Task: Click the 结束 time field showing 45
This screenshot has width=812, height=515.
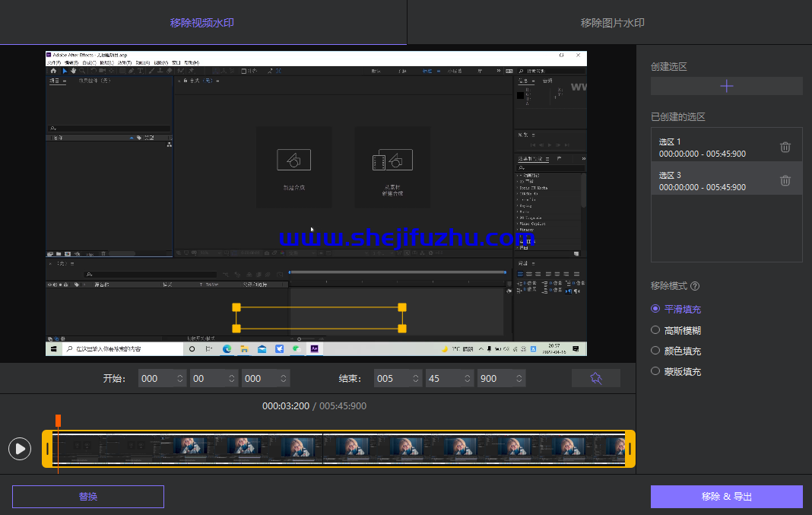Action: tap(449, 379)
